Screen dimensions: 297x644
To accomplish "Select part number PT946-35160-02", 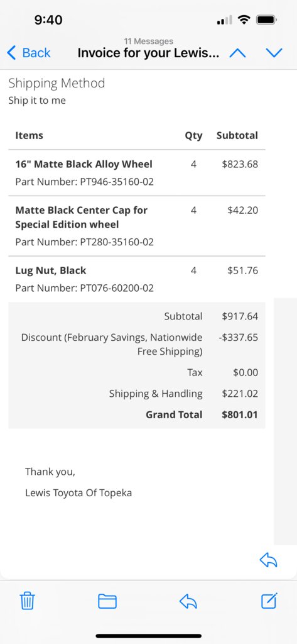I will point(114,182).
